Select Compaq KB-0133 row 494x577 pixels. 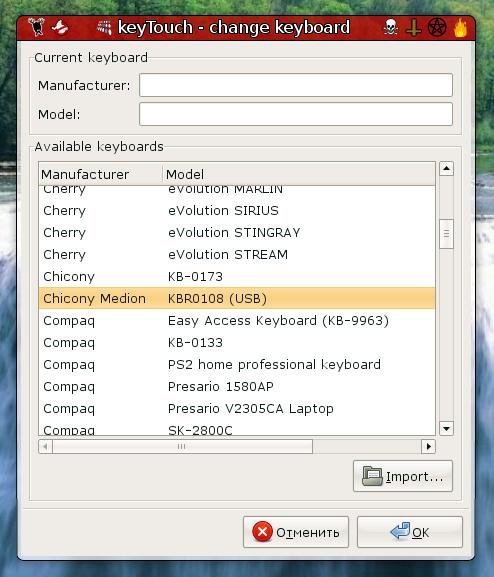(237, 343)
